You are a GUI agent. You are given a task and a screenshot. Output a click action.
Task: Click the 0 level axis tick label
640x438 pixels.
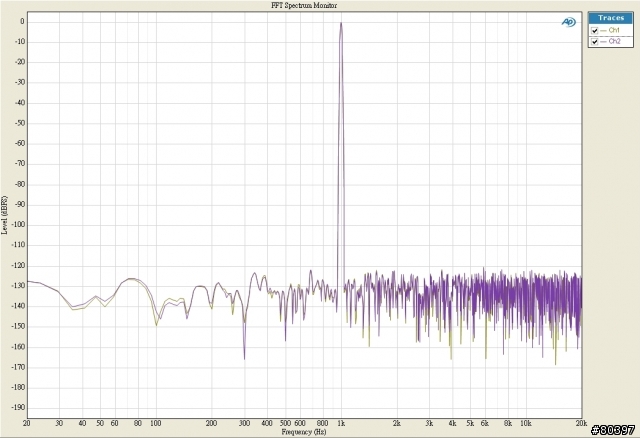click(x=22, y=22)
